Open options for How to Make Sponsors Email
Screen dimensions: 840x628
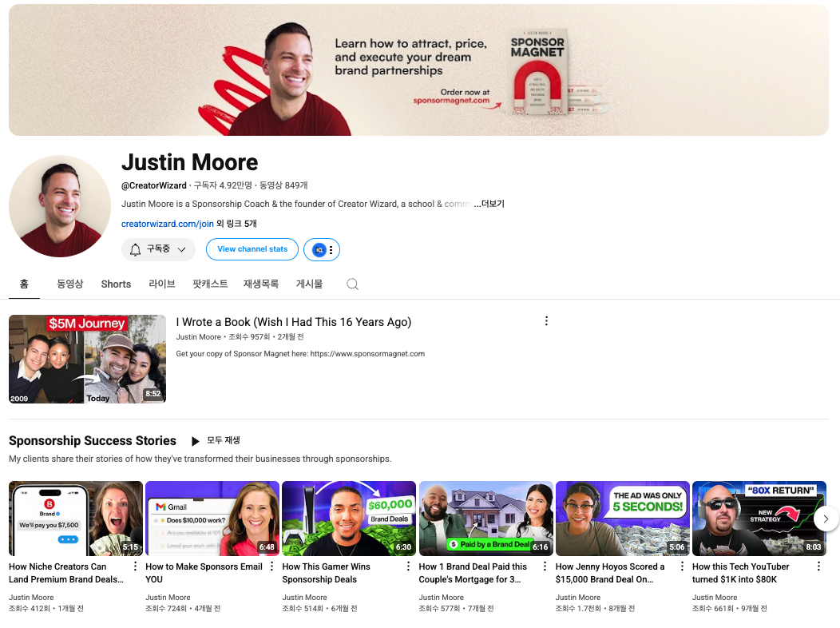[x=271, y=566]
